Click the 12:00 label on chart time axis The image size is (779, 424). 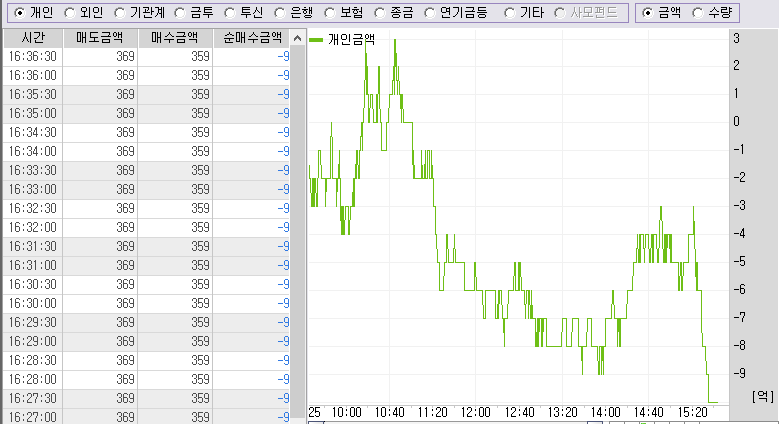tap(475, 413)
